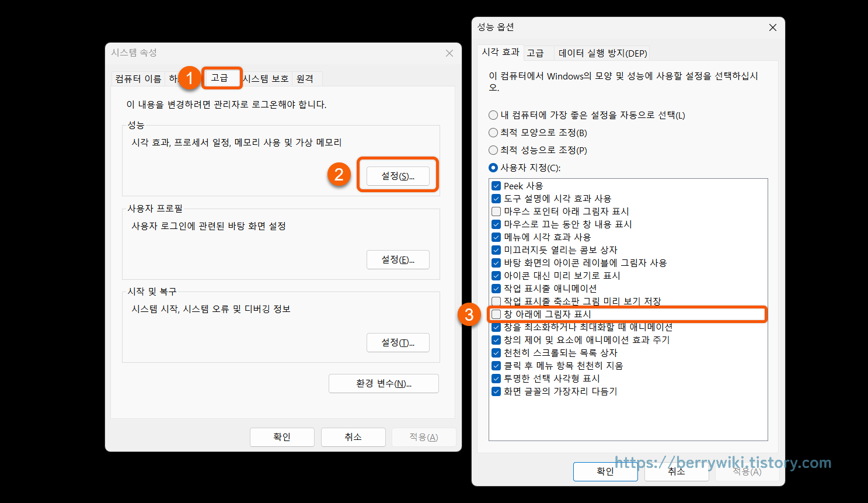Open 사용자 프로필 설정(E)... button
This screenshot has width=868, height=503.
pos(398,259)
